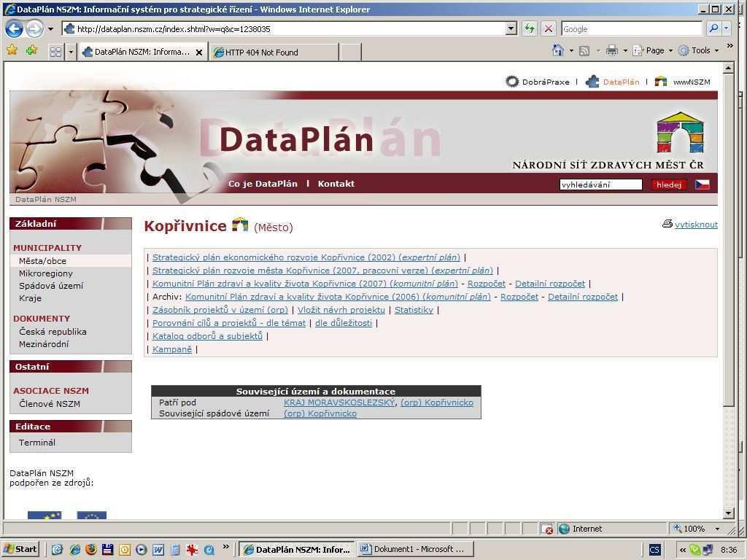Click the Quick Tabs grid icon

55,52
